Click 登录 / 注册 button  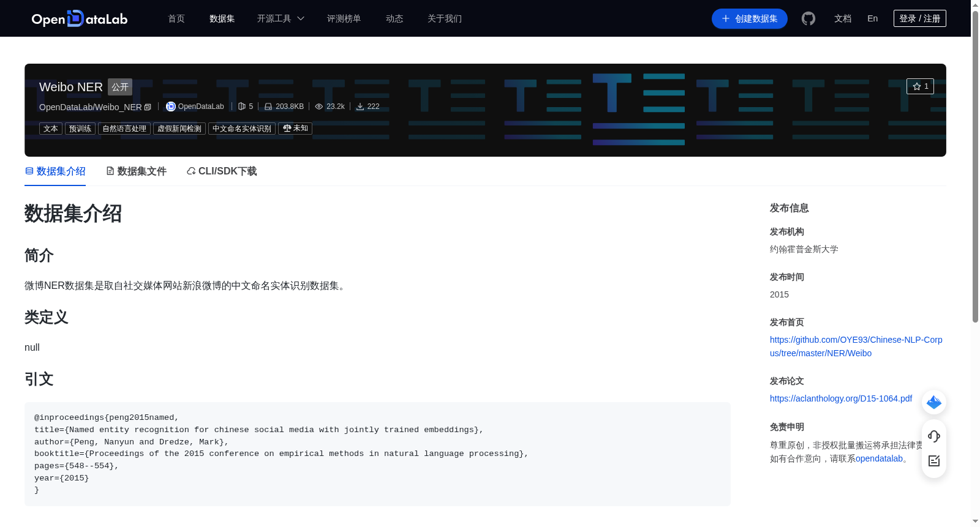coord(920,18)
